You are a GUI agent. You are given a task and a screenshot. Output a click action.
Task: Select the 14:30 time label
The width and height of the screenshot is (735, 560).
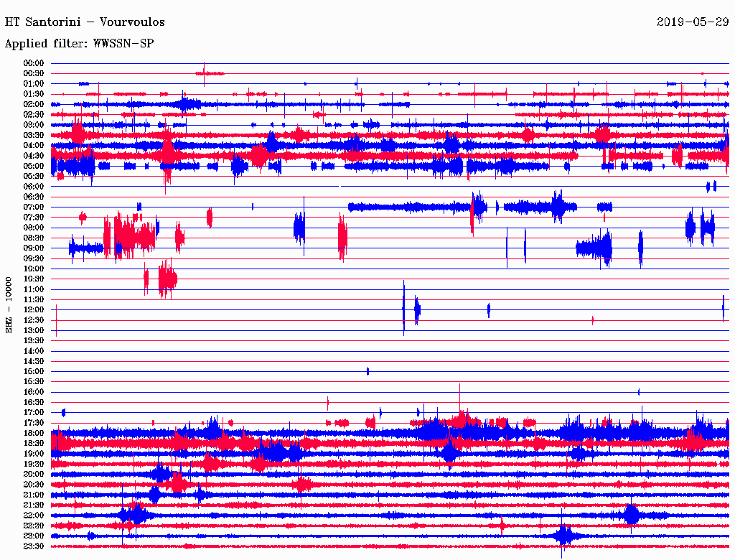34,362
